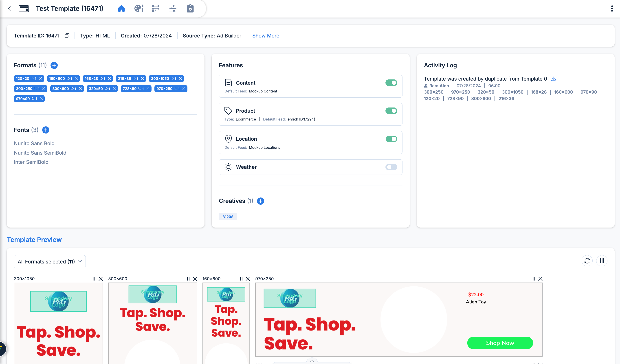Open the structure tree tab
The width and height of the screenshot is (620, 364).
tap(156, 9)
